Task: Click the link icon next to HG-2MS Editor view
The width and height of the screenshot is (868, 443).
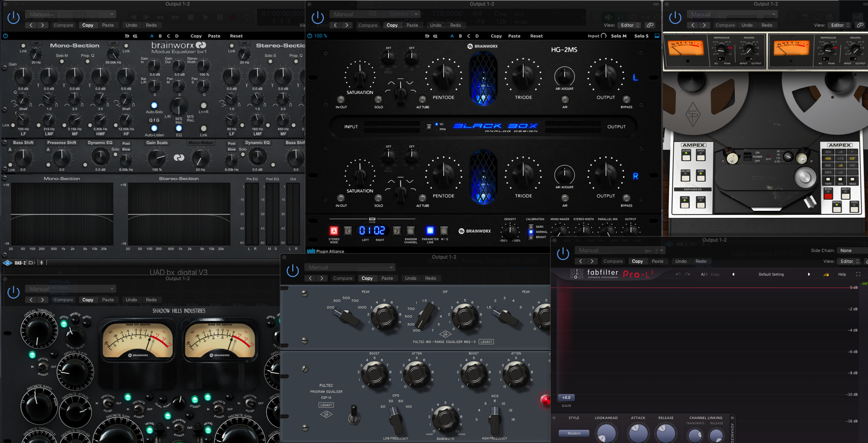Action: click(650, 25)
